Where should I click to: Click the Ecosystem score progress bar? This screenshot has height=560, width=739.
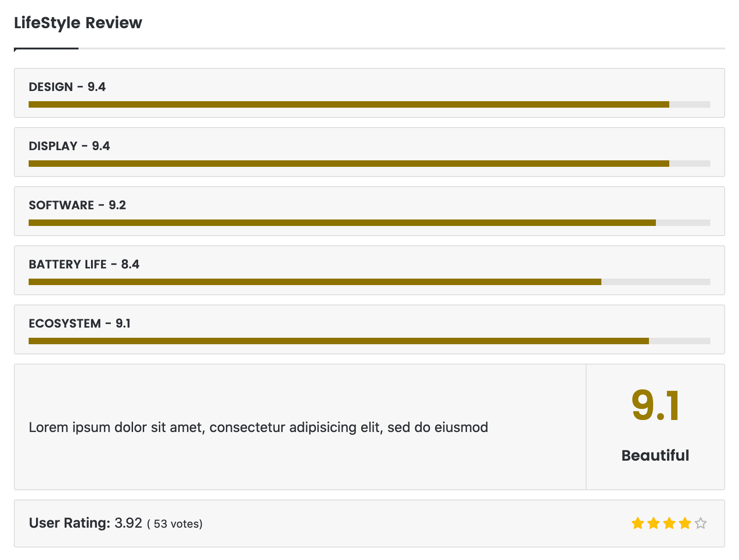click(369, 341)
